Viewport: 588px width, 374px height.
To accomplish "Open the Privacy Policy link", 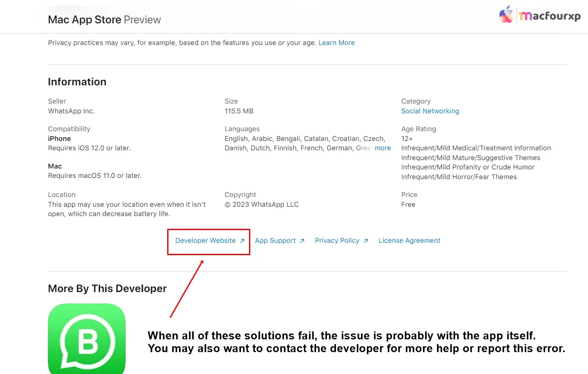I will [342, 241].
